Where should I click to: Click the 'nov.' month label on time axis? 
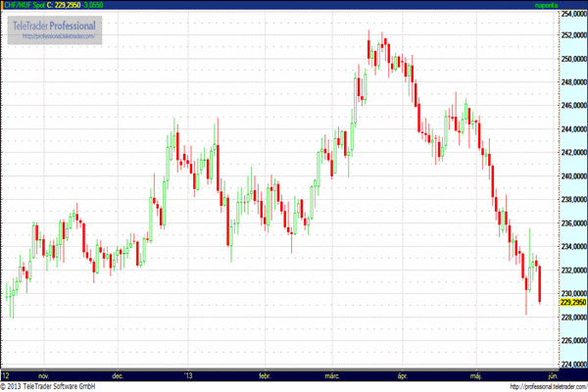click(43, 375)
